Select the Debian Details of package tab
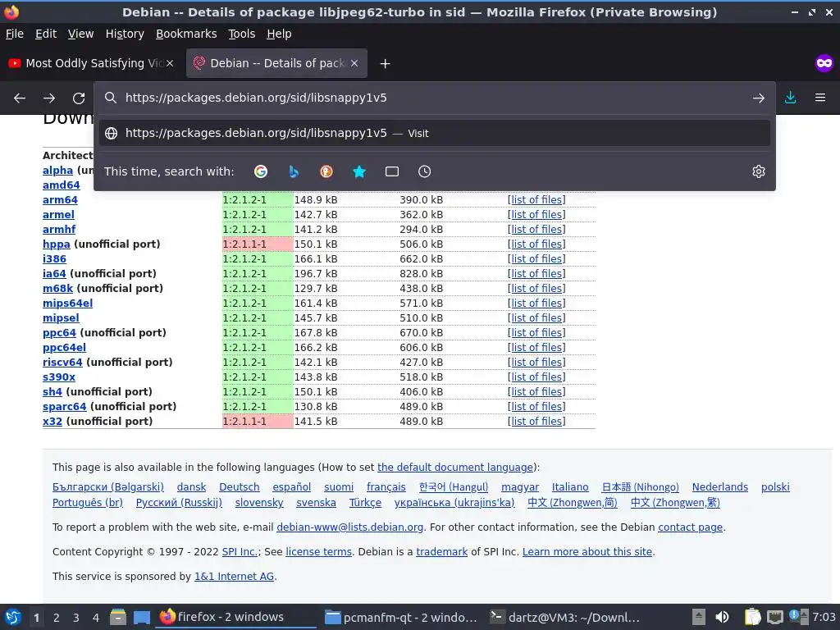 [x=276, y=63]
